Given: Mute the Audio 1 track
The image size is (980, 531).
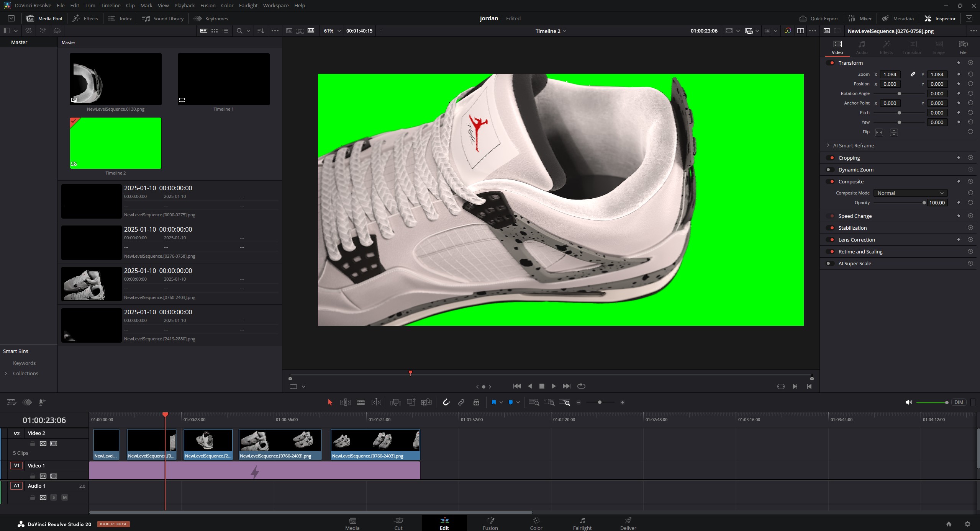Looking at the screenshot, I should (65, 497).
